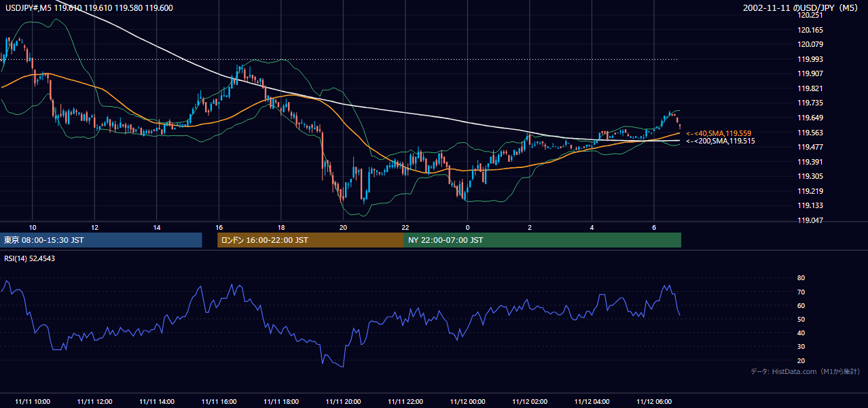Screen dimensions: 868x408
Task: Click the 11/11 16:00 date axis label
Action: (219, 401)
